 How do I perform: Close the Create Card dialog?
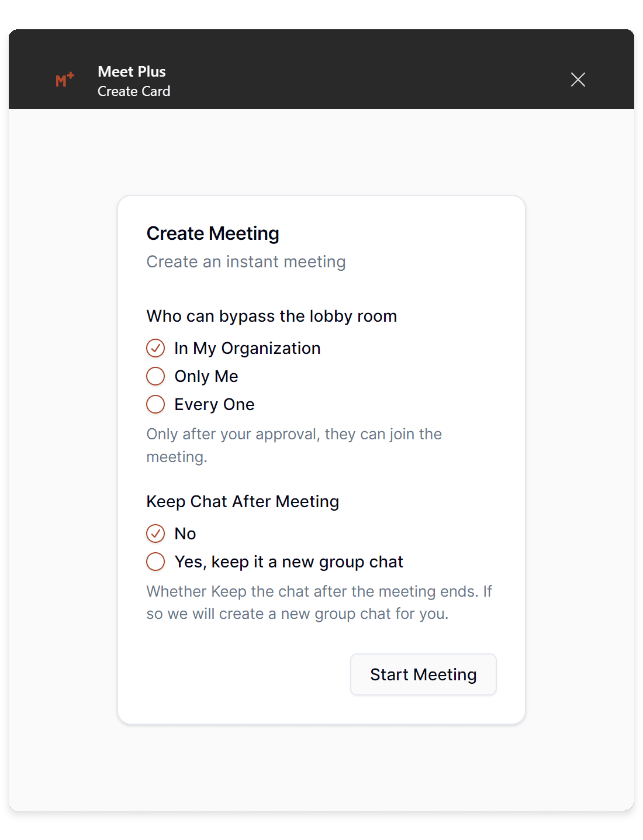(578, 80)
